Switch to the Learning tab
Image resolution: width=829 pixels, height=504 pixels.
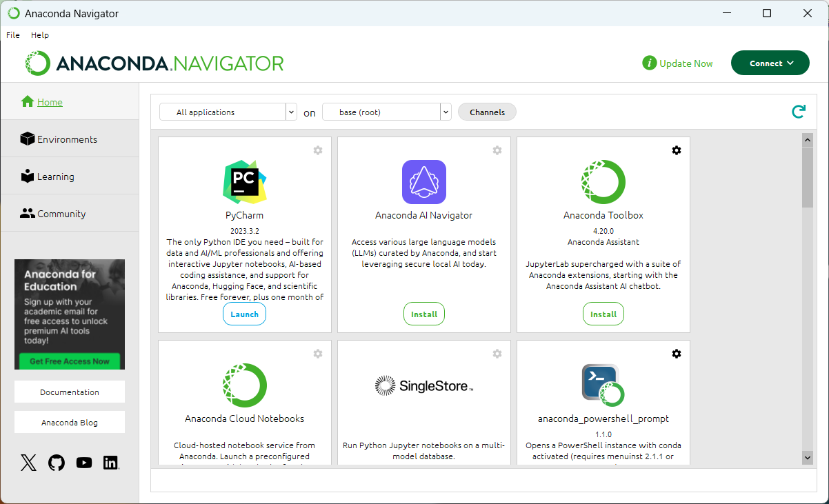tap(70, 177)
